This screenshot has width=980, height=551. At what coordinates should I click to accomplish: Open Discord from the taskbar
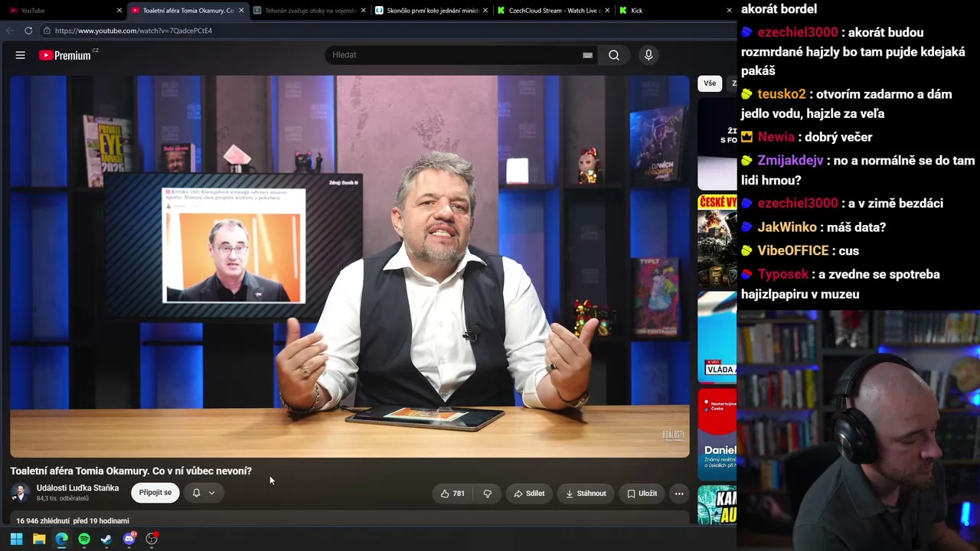[129, 539]
